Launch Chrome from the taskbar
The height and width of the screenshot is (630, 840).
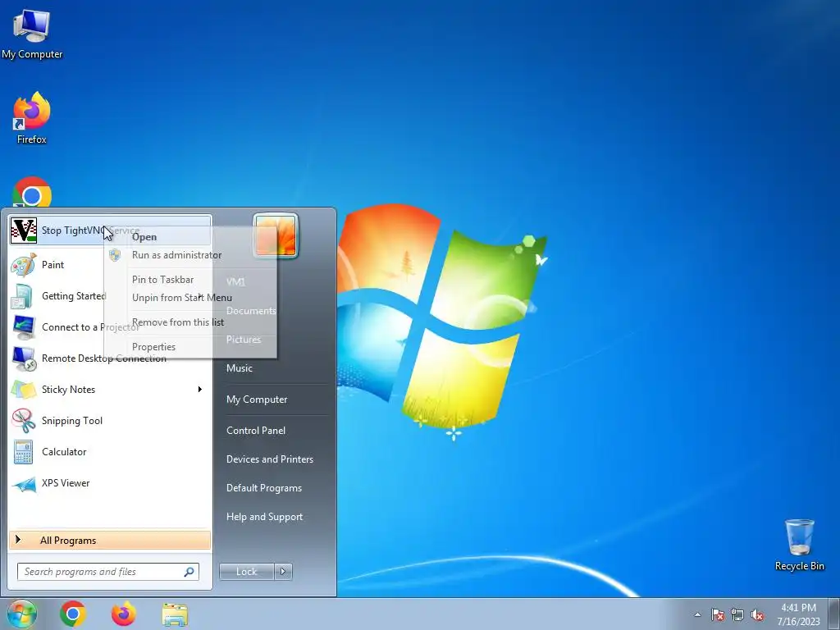pos(73,614)
